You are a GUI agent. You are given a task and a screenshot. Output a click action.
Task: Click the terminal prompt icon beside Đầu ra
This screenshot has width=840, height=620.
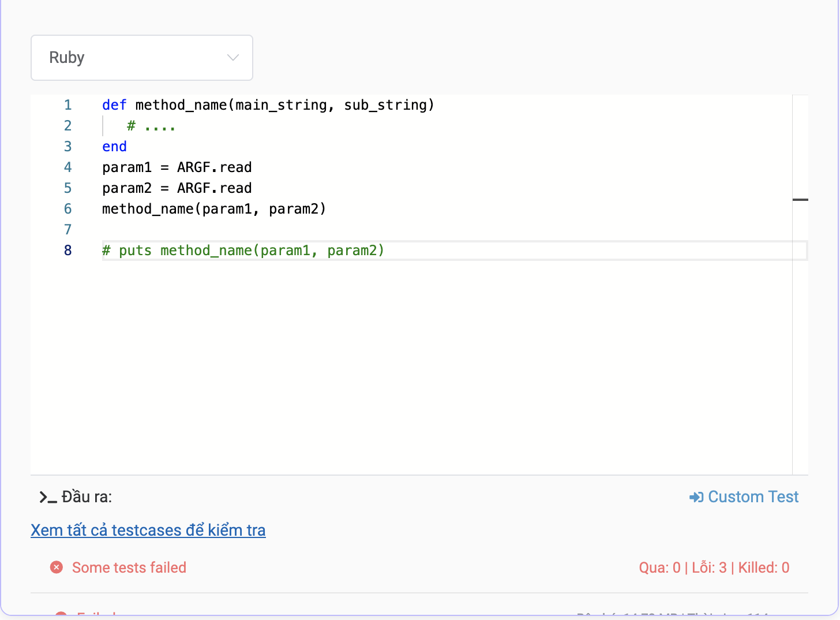coord(48,497)
